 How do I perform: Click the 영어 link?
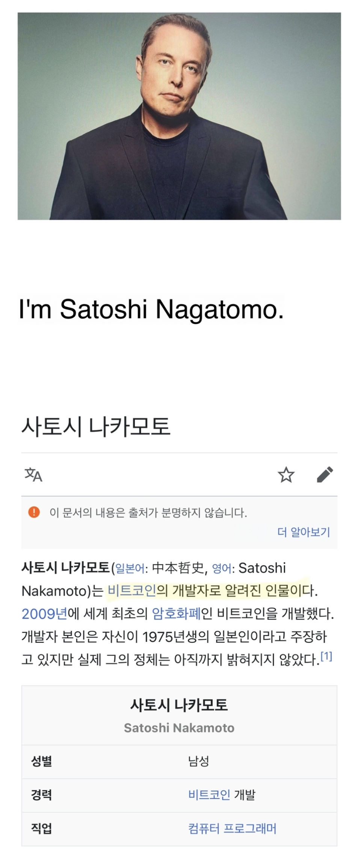point(222,568)
